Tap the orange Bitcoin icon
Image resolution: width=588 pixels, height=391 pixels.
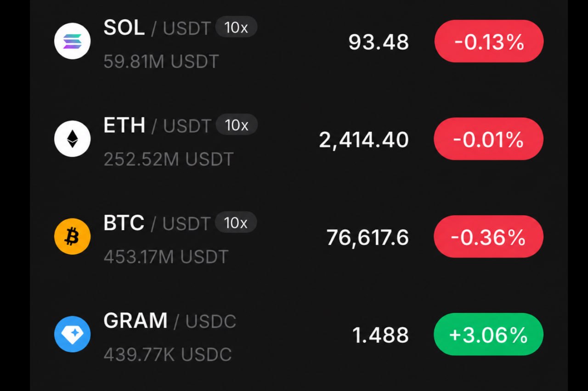(72, 237)
